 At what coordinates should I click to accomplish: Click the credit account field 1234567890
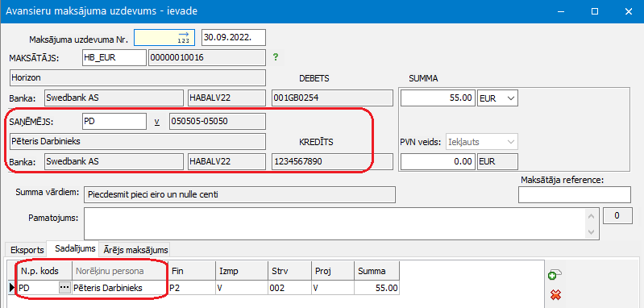[332, 161]
